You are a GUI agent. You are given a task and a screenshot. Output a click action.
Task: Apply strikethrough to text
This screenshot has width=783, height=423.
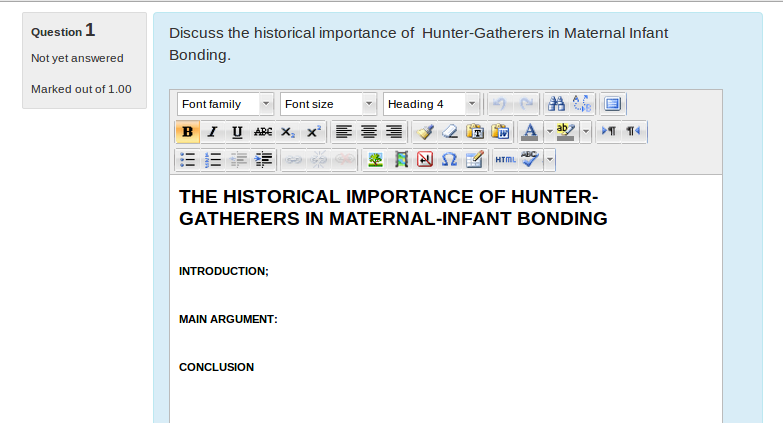[x=262, y=132]
